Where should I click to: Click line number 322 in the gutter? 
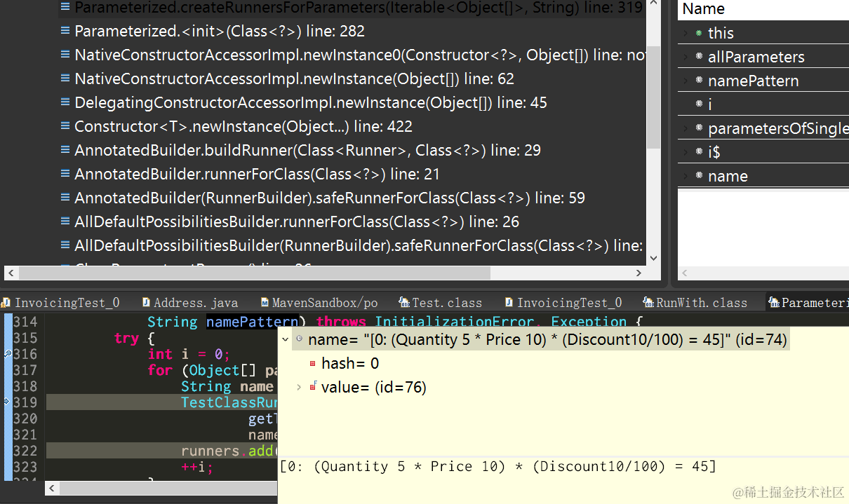click(25, 451)
